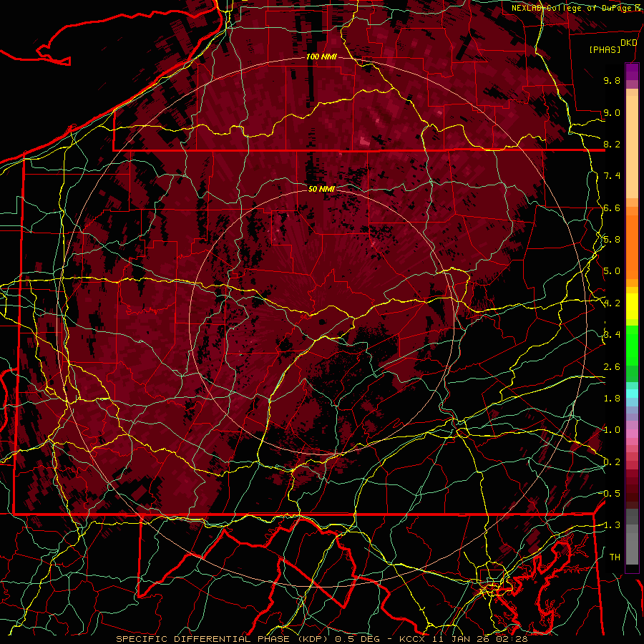The width and height of the screenshot is (644, 644).
Task: Click the 50 NMI range ring label
Action: click(x=321, y=189)
